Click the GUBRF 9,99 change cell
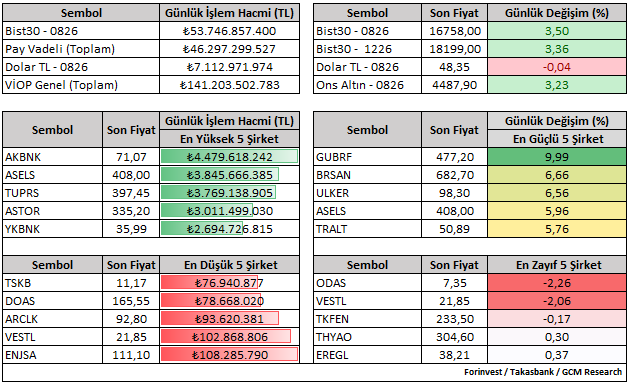Viewport: 629px width, 383px height. coord(557,157)
